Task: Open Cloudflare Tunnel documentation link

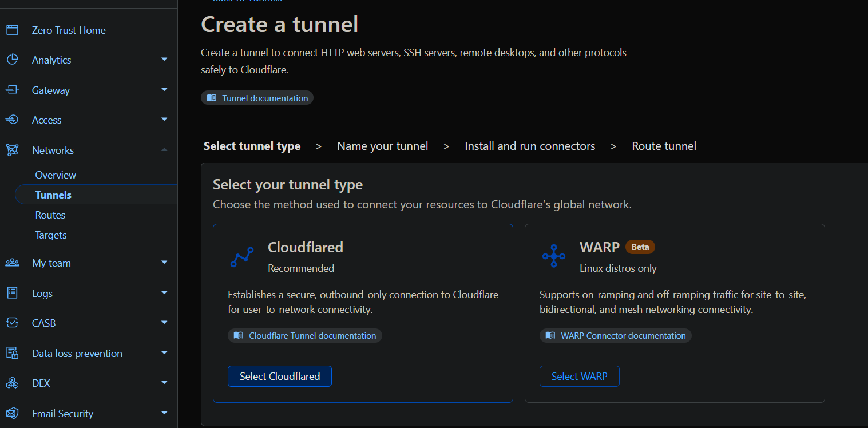Action: coord(304,335)
